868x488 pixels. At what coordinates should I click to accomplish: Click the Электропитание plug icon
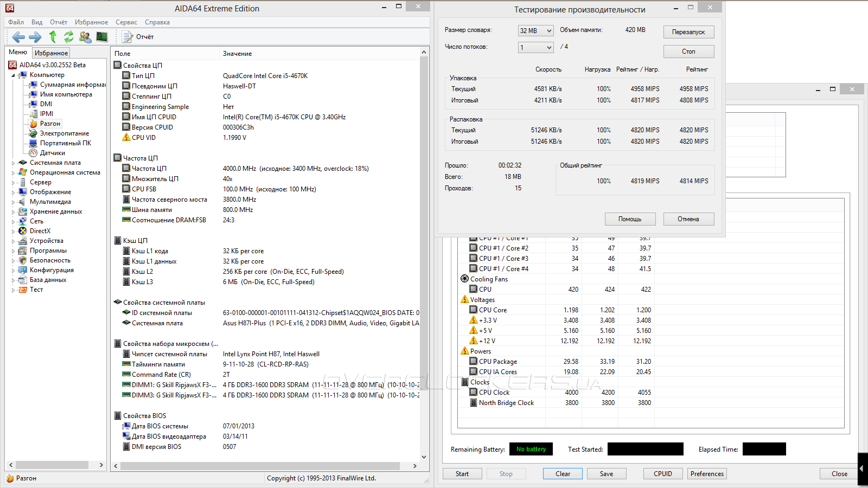tap(34, 133)
